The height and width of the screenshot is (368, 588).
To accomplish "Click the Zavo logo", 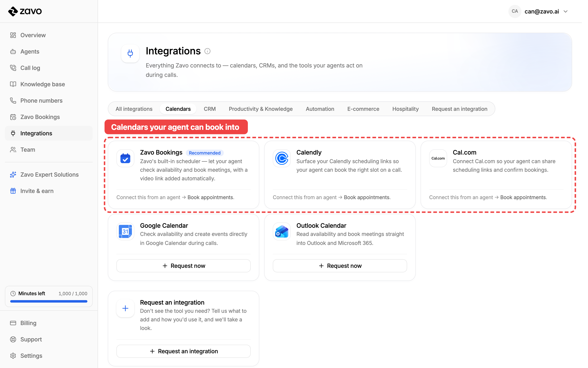I will [25, 11].
